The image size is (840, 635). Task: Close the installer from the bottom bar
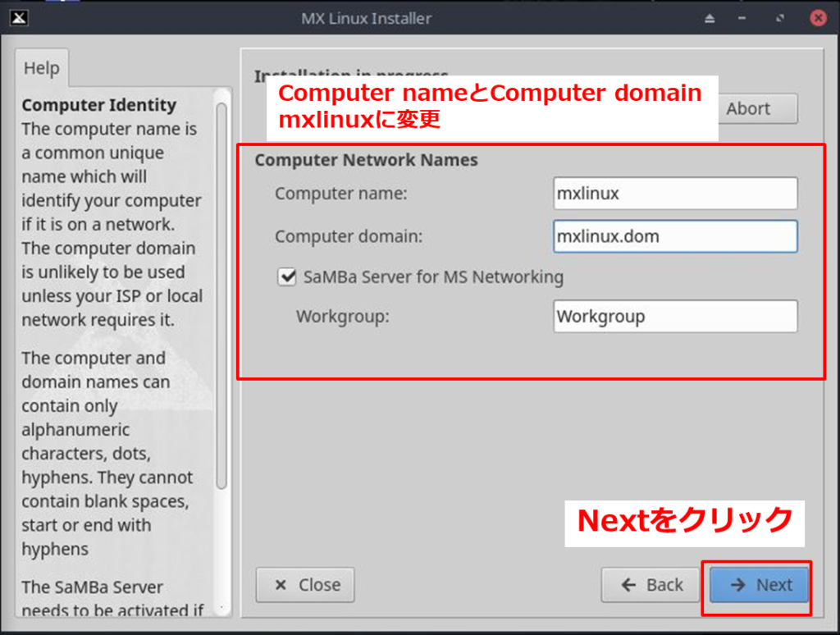point(304,585)
